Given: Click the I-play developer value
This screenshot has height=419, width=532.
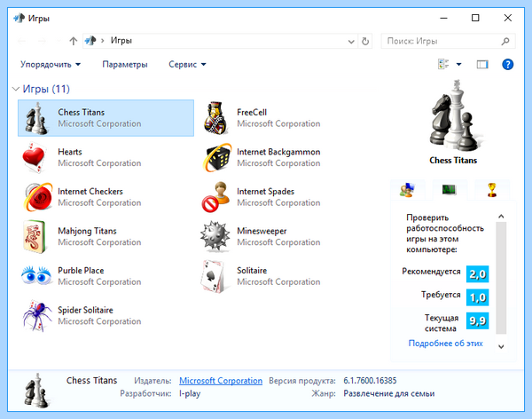Looking at the screenshot, I should (x=190, y=393).
